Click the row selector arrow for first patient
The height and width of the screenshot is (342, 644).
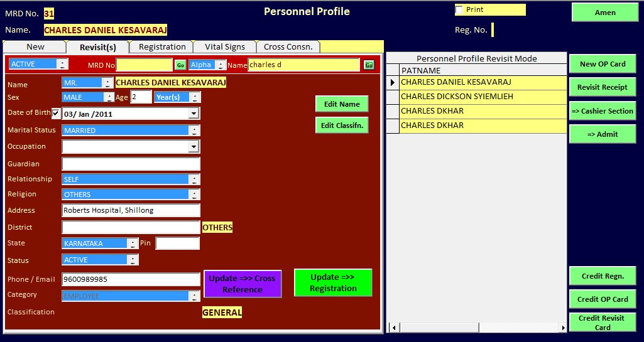click(x=393, y=82)
